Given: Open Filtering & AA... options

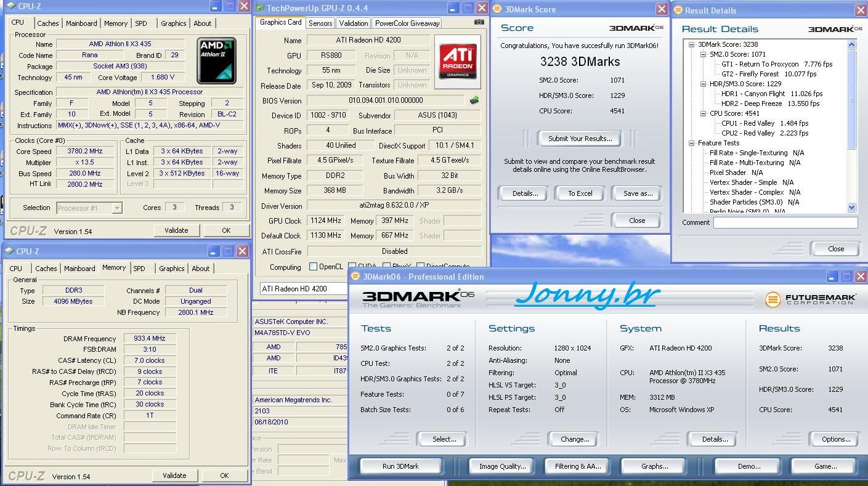Looking at the screenshot, I should (x=577, y=466).
